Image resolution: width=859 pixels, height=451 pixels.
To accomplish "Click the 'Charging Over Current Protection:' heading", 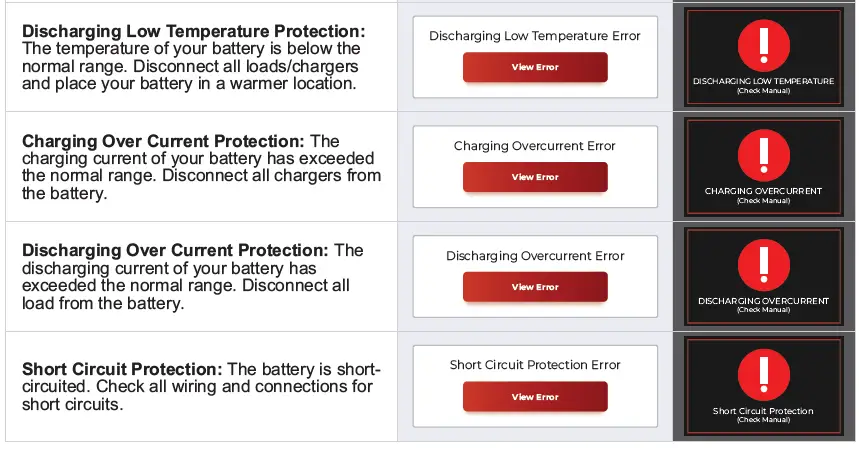I will pos(163,142).
